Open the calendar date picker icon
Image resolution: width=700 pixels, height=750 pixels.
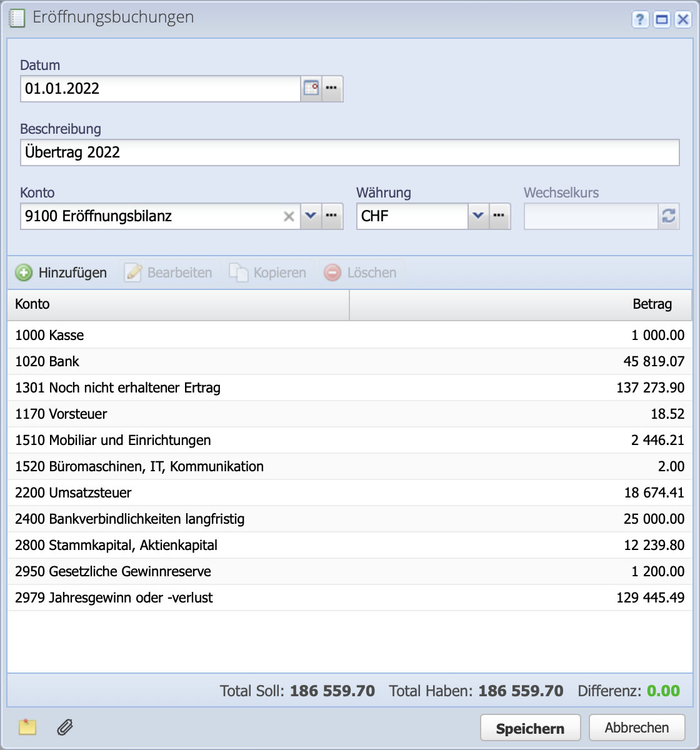311,89
